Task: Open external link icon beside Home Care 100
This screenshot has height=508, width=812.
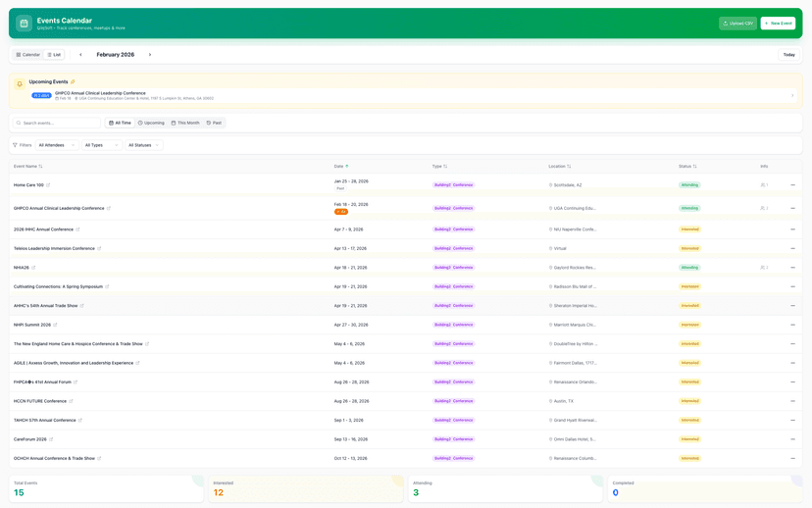Action: tap(48, 185)
